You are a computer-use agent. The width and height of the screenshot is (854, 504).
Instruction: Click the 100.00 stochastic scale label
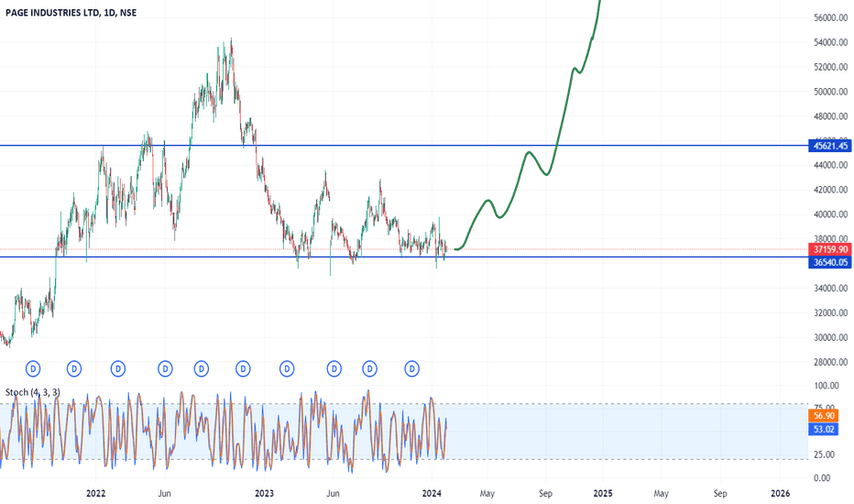(x=827, y=386)
